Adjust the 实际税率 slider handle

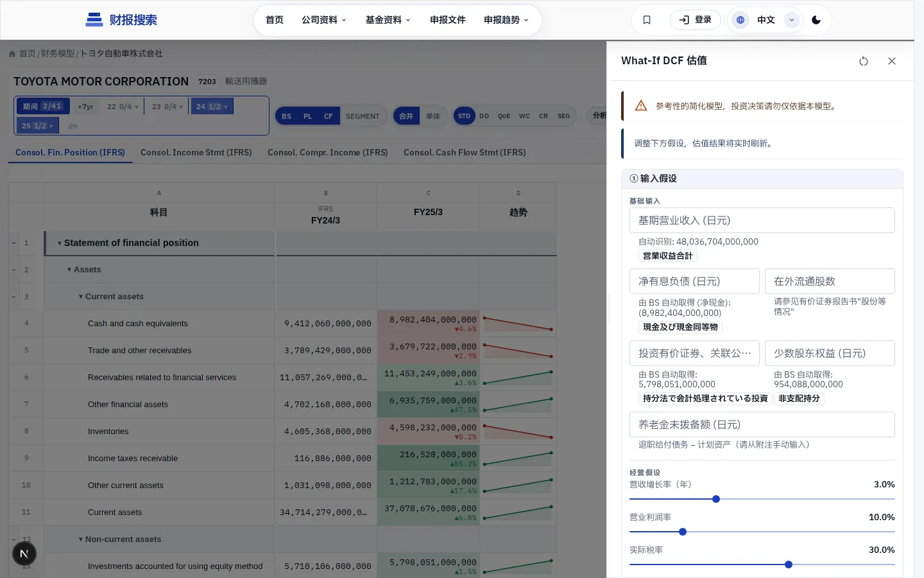tap(789, 565)
